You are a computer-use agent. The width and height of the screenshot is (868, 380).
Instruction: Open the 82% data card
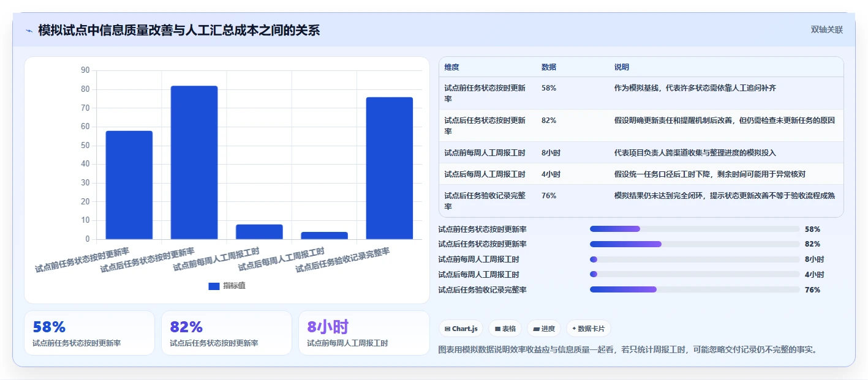pyautogui.click(x=227, y=333)
